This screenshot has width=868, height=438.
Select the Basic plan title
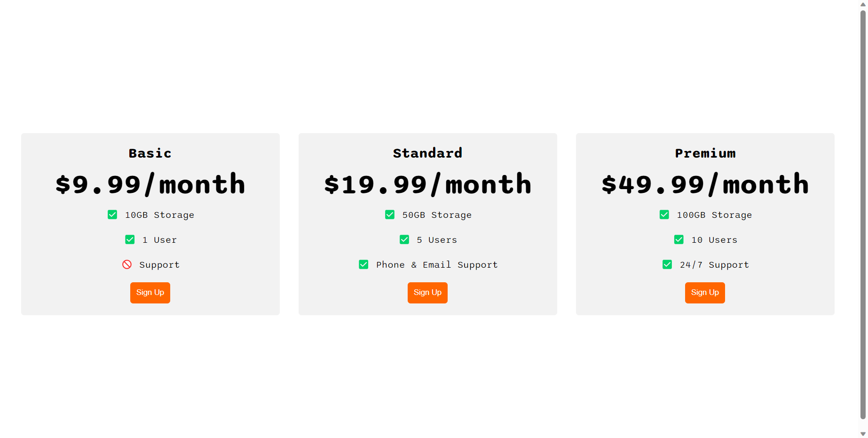pos(150,153)
